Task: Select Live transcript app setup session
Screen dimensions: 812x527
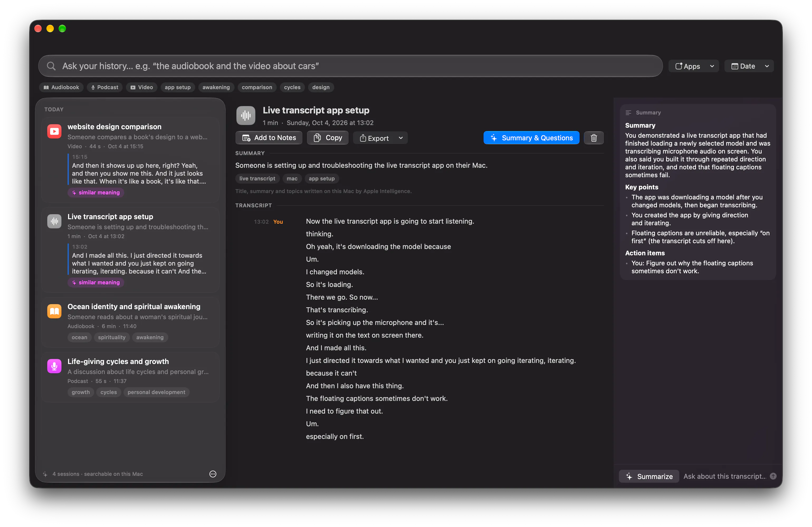Action: tap(130, 250)
